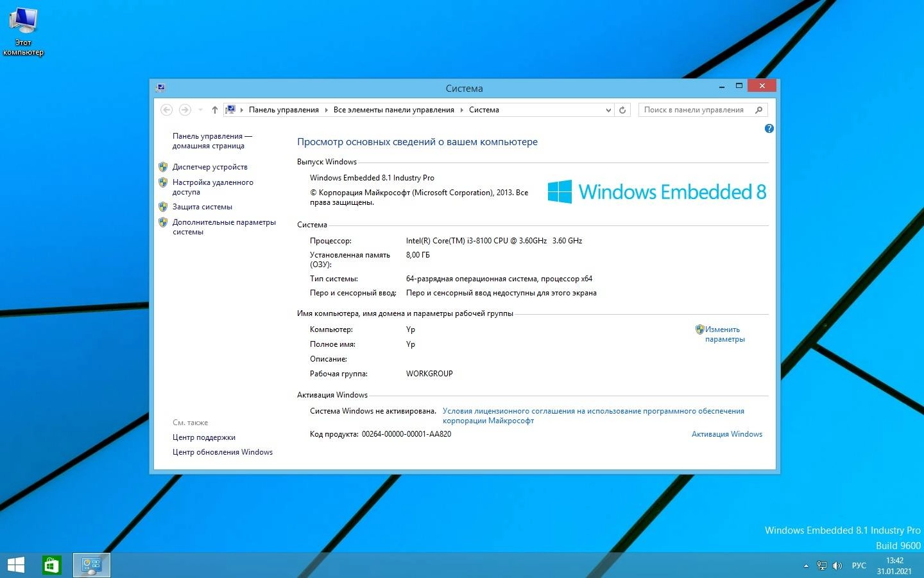Select 'Все элементы панели управления' breadcrumb

pyautogui.click(x=394, y=110)
